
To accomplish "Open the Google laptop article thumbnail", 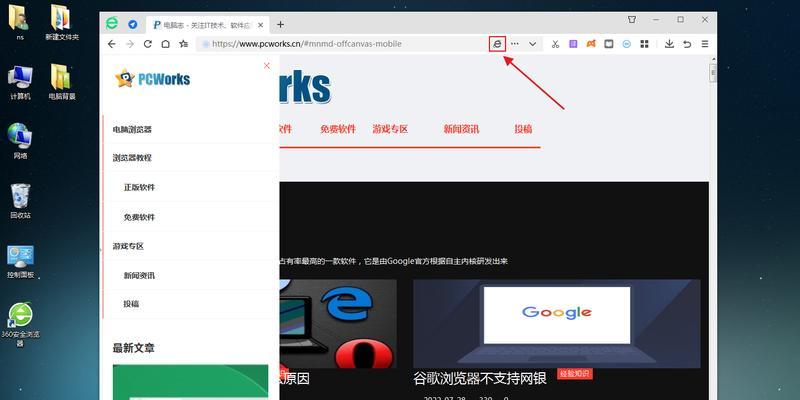I will point(557,323).
